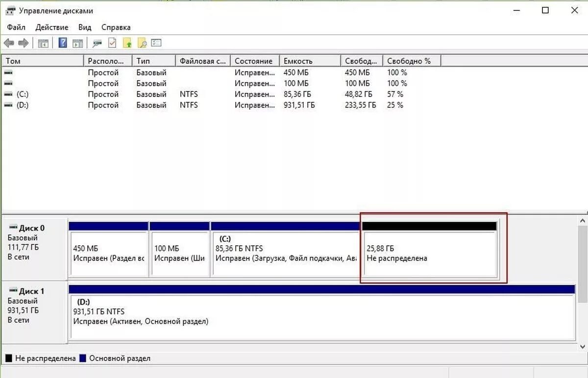Sort by the Располо... column header
588x378 pixels.
108,61
